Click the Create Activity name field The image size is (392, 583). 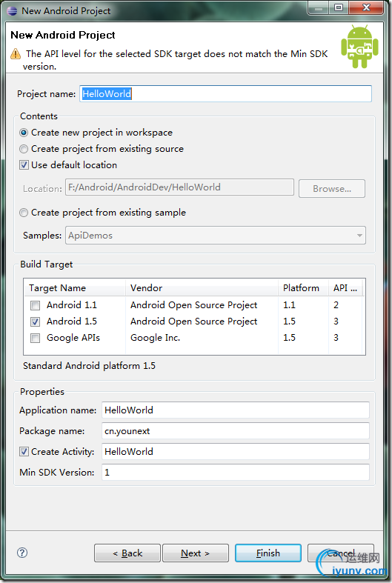point(236,452)
